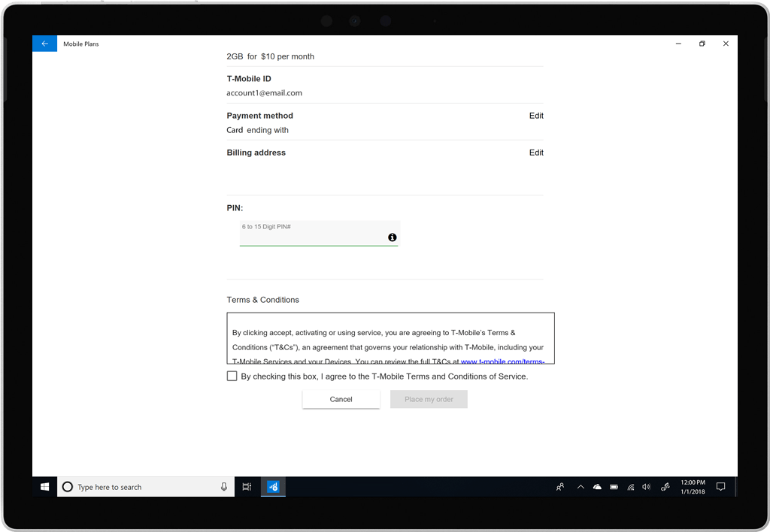
Task: Click the Card ending with text
Action: pyautogui.click(x=257, y=130)
